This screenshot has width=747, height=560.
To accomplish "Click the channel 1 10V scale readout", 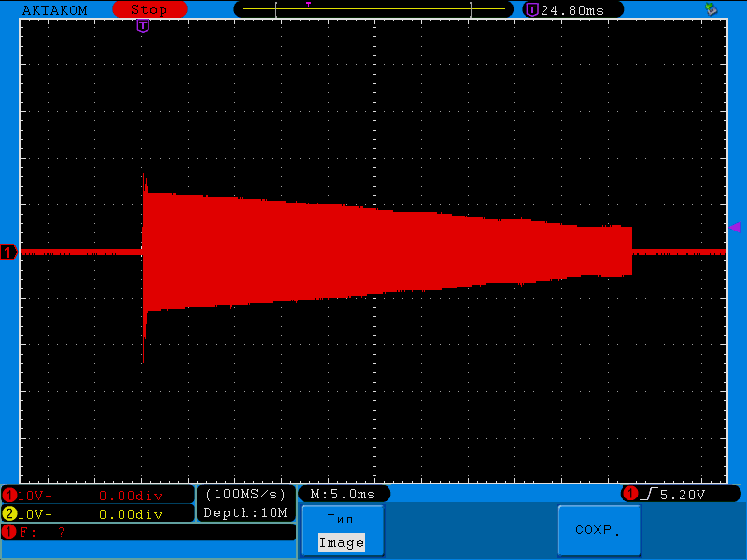I will coord(37,496).
